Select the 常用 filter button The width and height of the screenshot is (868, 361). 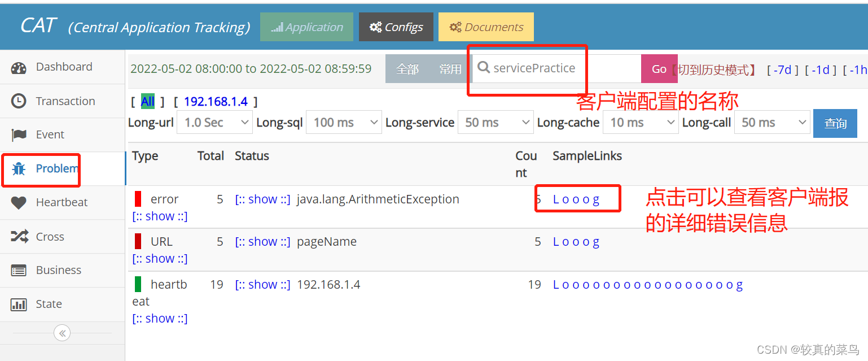coord(450,69)
